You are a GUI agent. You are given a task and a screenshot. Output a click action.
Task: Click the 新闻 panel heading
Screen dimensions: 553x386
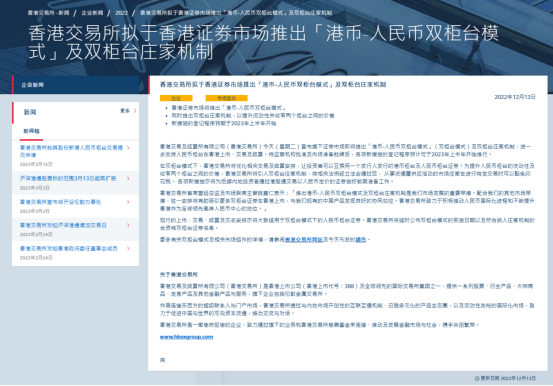point(30,112)
